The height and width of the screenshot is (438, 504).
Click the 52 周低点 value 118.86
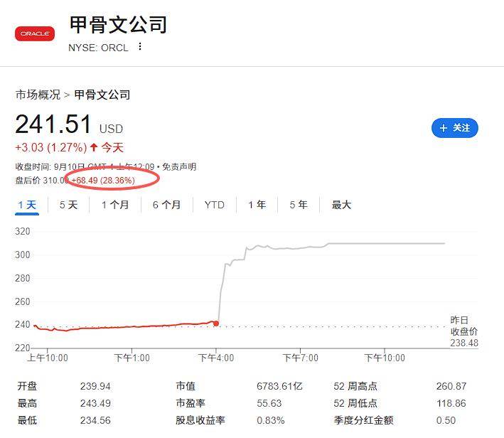pyautogui.click(x=451, y=403)
